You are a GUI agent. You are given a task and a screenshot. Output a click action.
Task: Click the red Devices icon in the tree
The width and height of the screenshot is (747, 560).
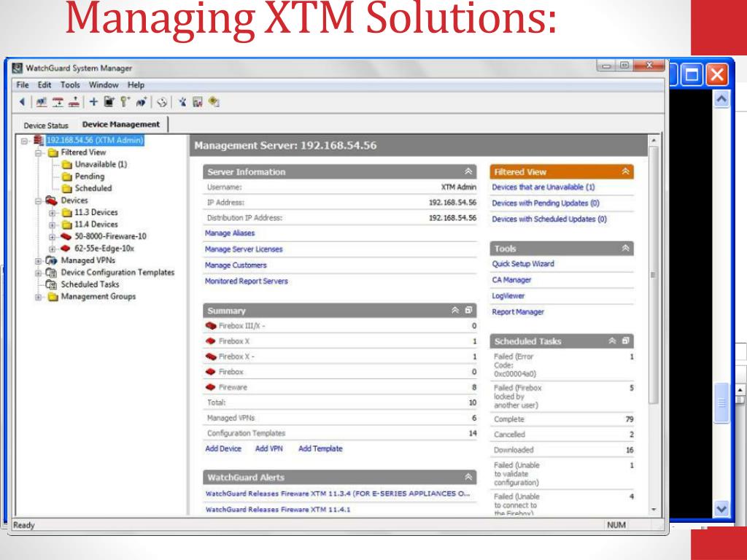pyautogui.click(x=52, y=201)
